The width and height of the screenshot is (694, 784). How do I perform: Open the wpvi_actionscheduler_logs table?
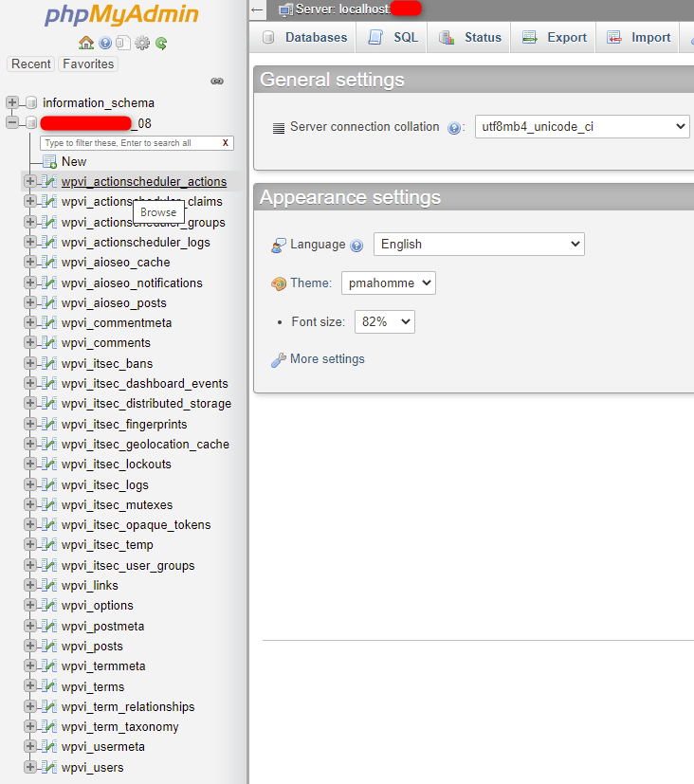(136, 242)
